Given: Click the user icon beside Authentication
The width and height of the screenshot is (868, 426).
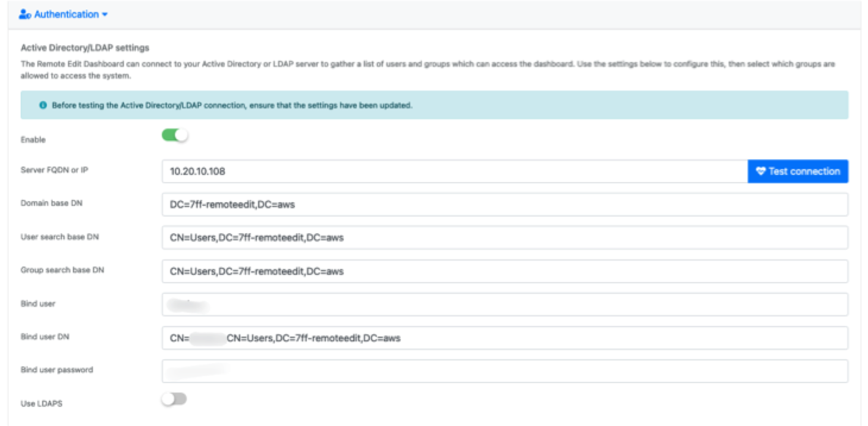Looking at the screenshot, I should 25,14.
